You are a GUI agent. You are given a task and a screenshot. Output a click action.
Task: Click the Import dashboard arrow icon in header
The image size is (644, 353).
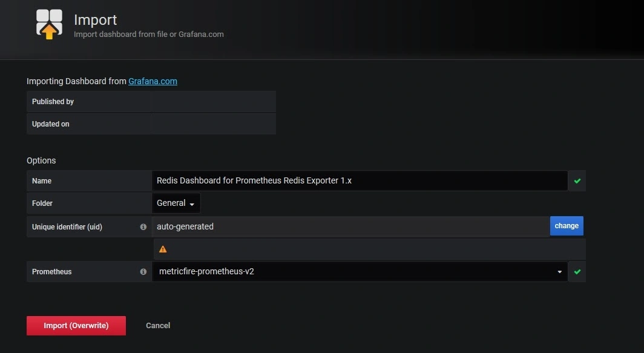tap(49, 25)
